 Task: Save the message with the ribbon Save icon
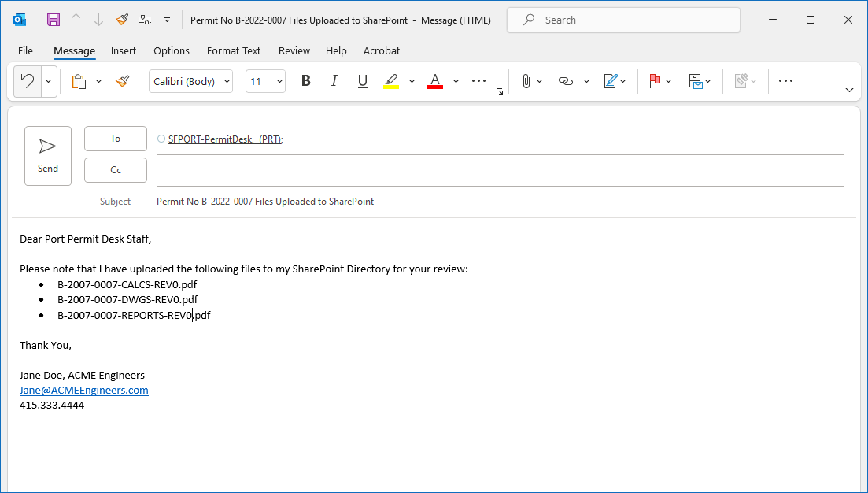click(53, 19)
